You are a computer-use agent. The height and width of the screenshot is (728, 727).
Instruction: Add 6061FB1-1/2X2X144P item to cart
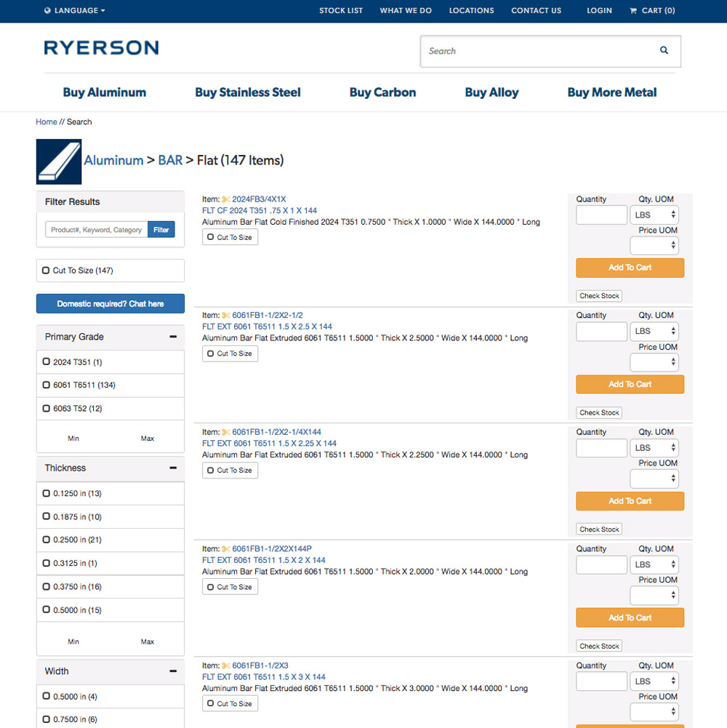(630, 617)
